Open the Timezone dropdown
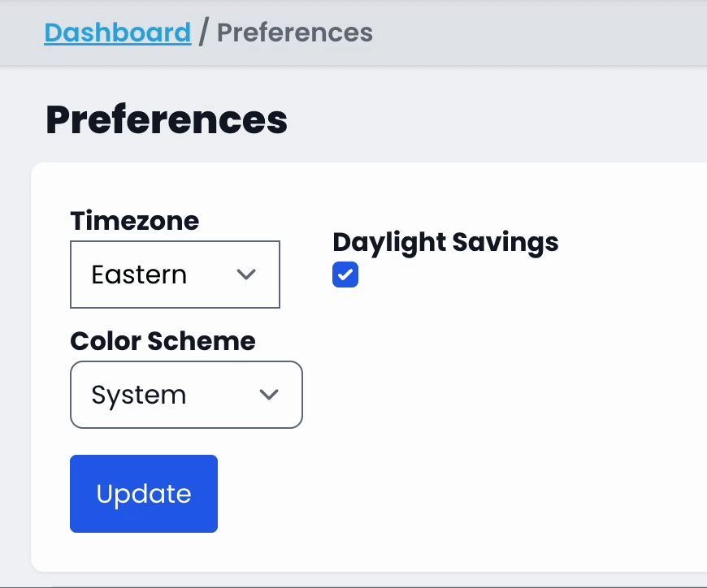 [x=175, y=275]
